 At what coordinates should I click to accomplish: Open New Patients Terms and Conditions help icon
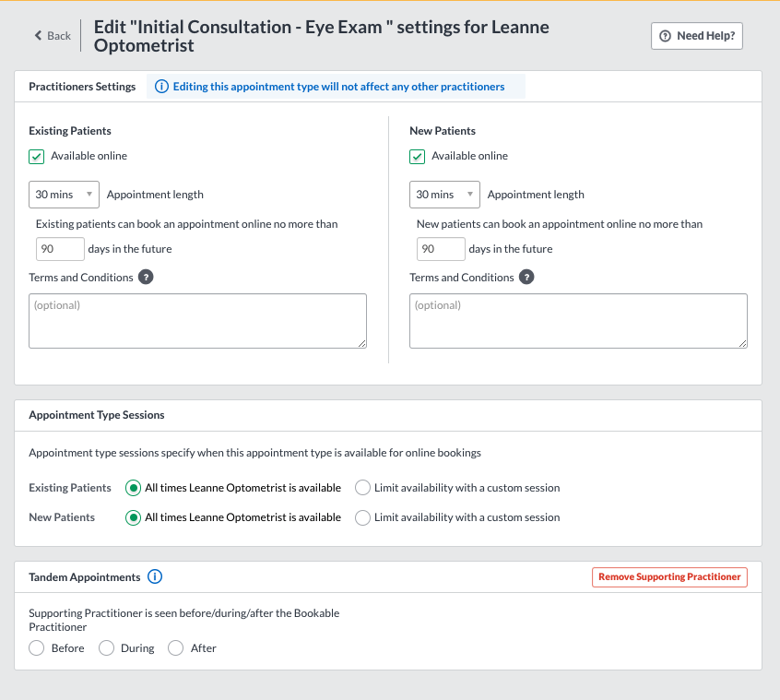pos(526,277)
